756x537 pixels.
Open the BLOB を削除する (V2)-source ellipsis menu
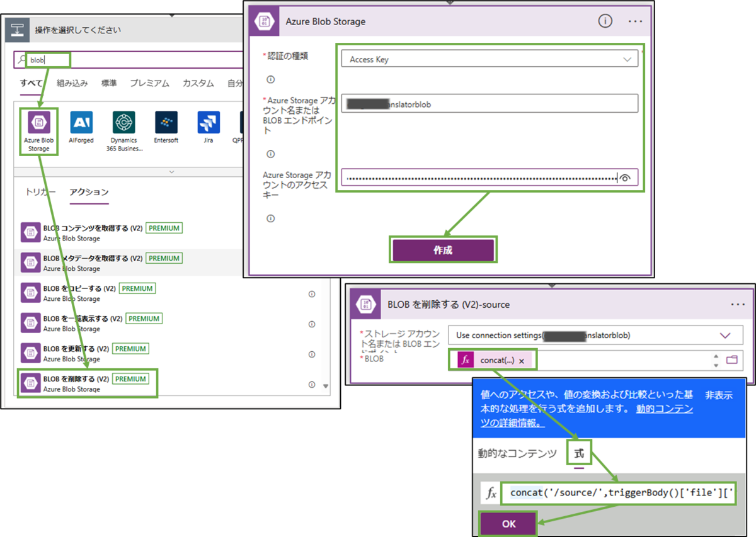tap(738, 305)
